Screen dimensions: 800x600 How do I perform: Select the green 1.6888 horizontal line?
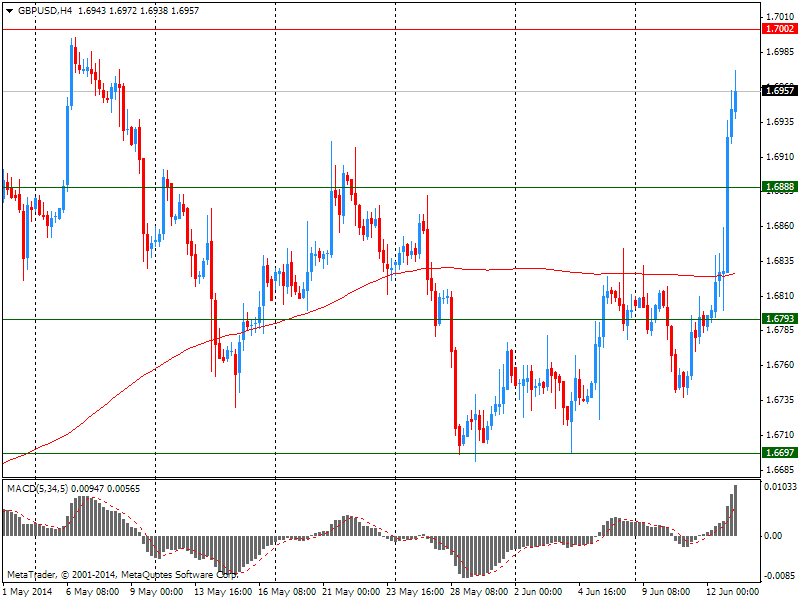[x=381, y=188]
